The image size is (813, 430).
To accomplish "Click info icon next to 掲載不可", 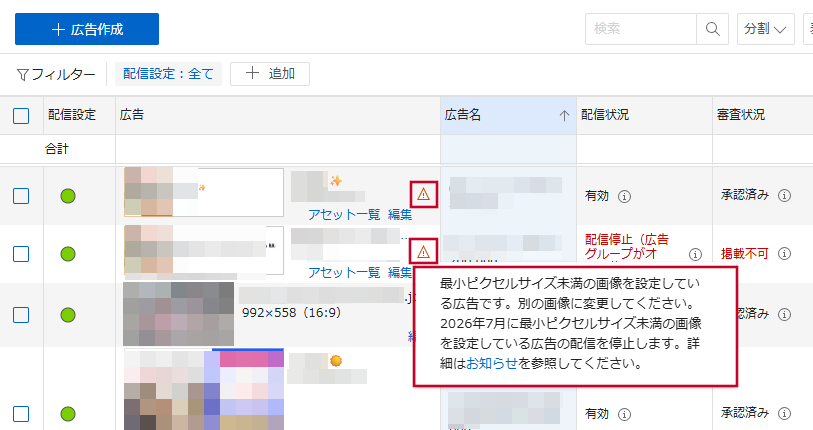I will coord(784,254).
